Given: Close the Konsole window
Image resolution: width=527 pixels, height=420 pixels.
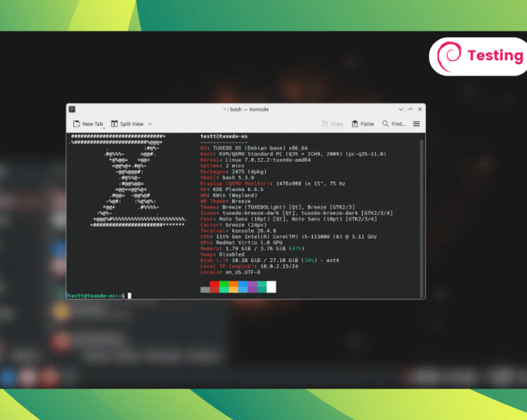Looking at the screenshot, I should (x=420, y=109).
